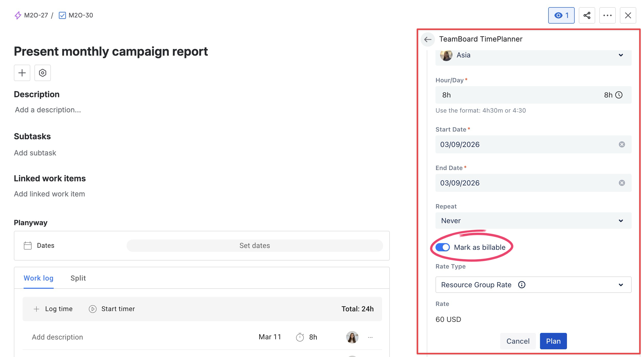Screen dimensions: 644x357
Task: Click the share icon in the top bar
Action: pyautogui.click(x=587, y=15)
